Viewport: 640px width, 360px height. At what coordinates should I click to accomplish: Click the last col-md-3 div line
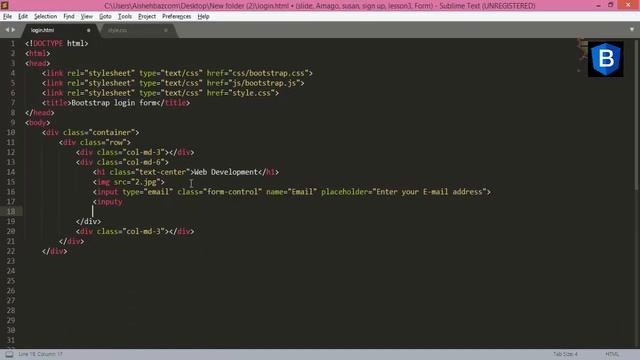[135, 231]
